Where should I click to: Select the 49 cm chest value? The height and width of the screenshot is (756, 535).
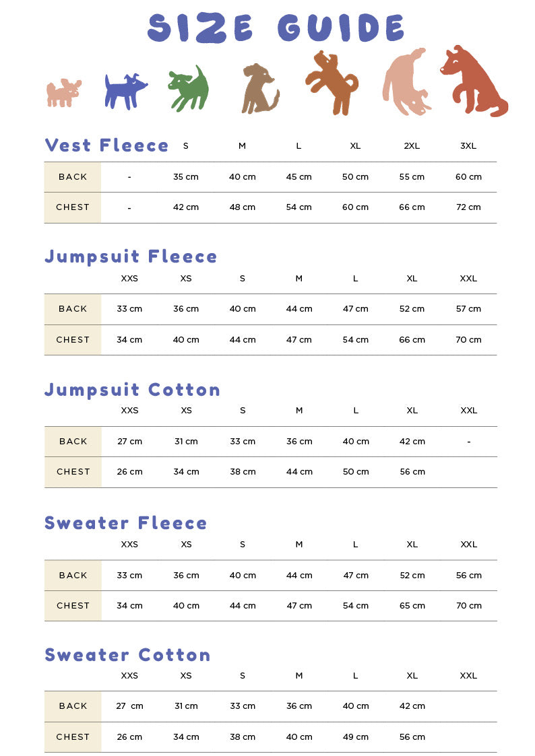pyautogui.click(x=355, y=737)
